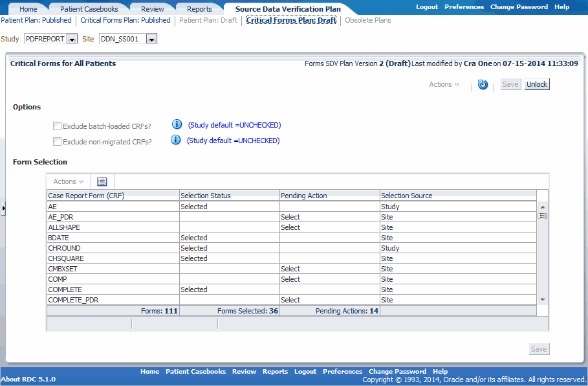This screenshot has width=588, height=386.
Task: Switch to the Home tab
Action: [28, 9]
